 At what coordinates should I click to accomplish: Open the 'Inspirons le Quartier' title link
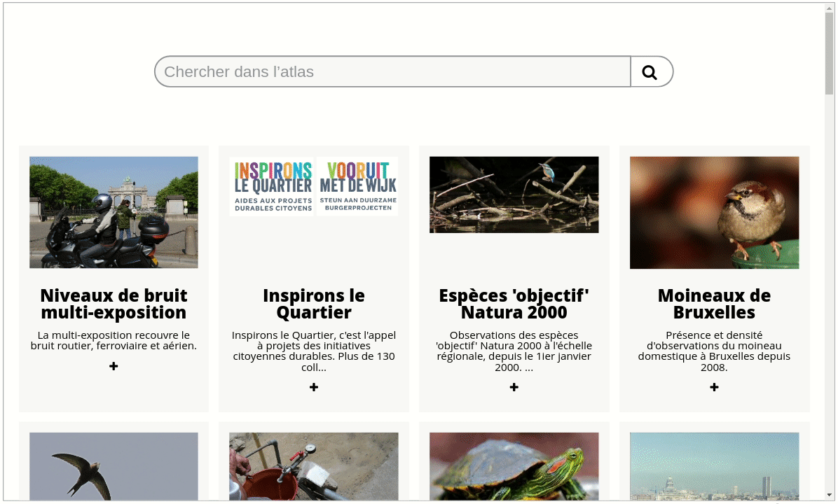(314, 304)
